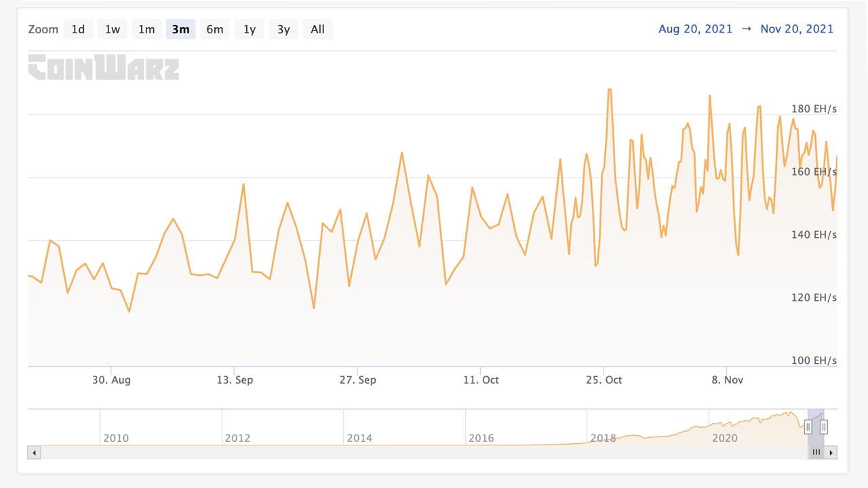868x488 pixels.
Task: Select the 1m zoom range
Action: pyautogui.click(x=146, y=29)
